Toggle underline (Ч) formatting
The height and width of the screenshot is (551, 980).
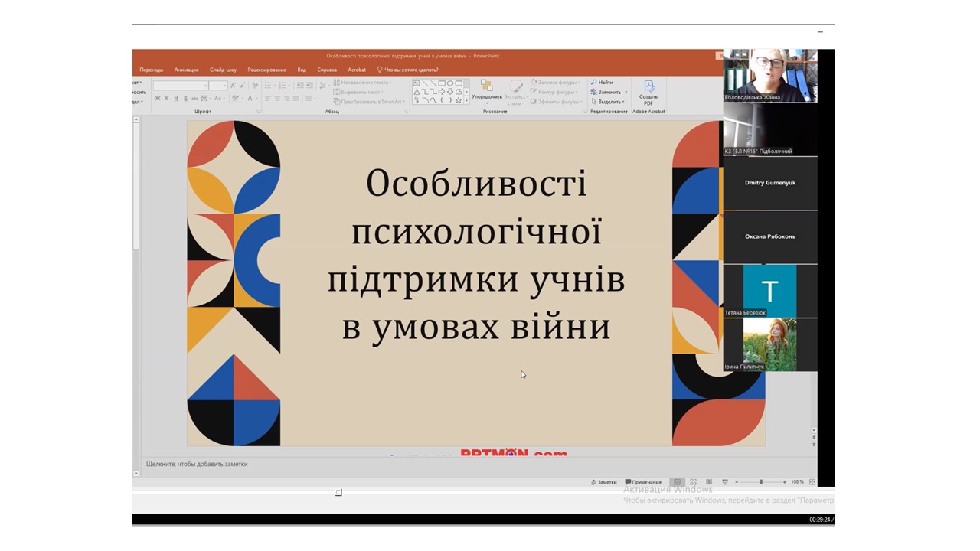pyautogui.click(x=176, y=98)
